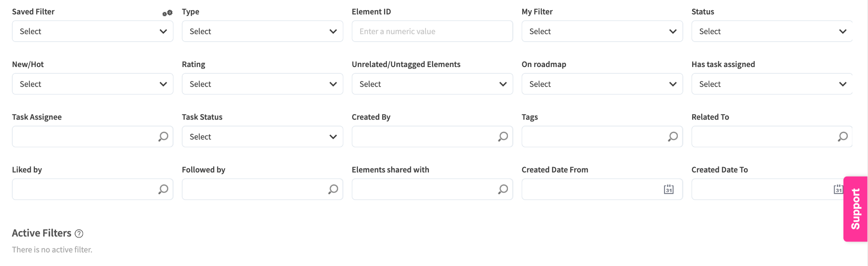Click the Task Assignee search magnifier icon

coord(163,137)
